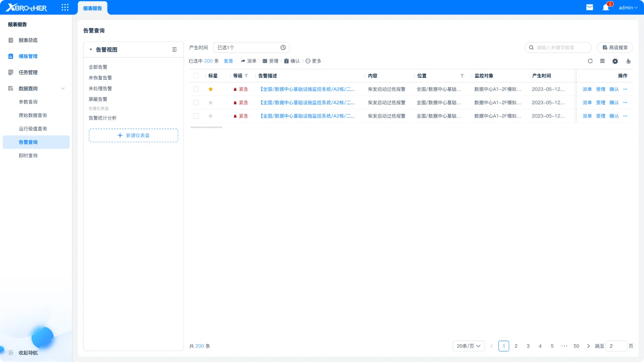Click the refresh icon above the table
This screenshot has width=644, height=362.
(x=590, y=61)
